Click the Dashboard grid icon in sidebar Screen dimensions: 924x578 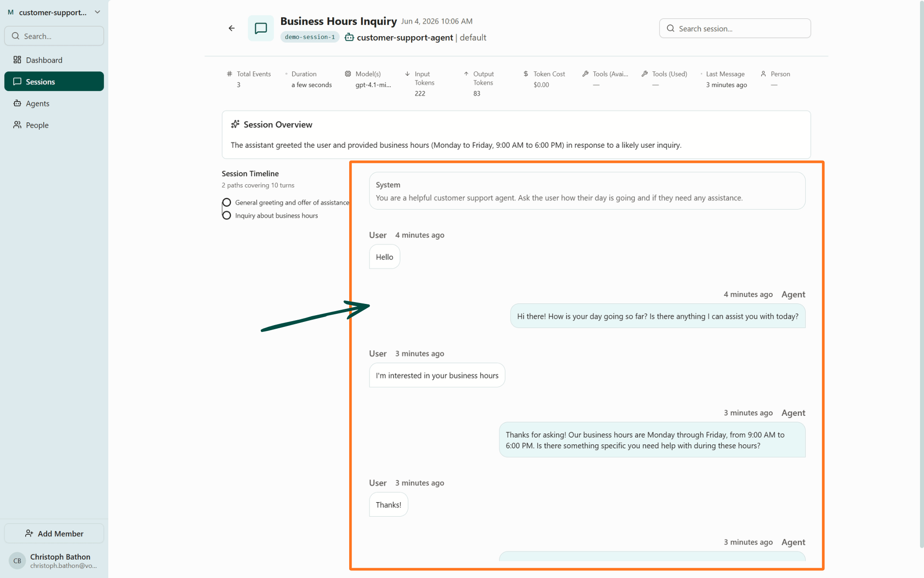[17, 60]
